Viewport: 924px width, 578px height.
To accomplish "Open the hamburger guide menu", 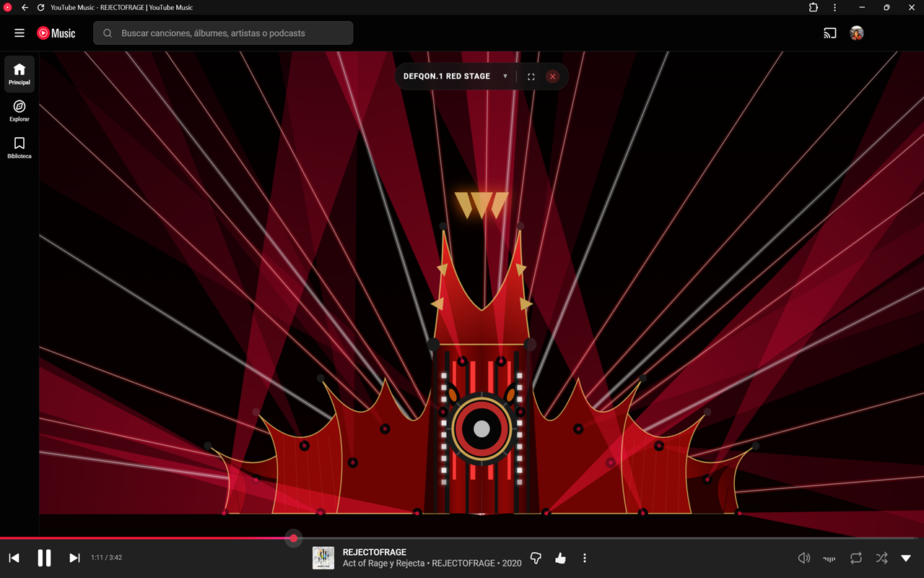I will click(x=19, y=33).
